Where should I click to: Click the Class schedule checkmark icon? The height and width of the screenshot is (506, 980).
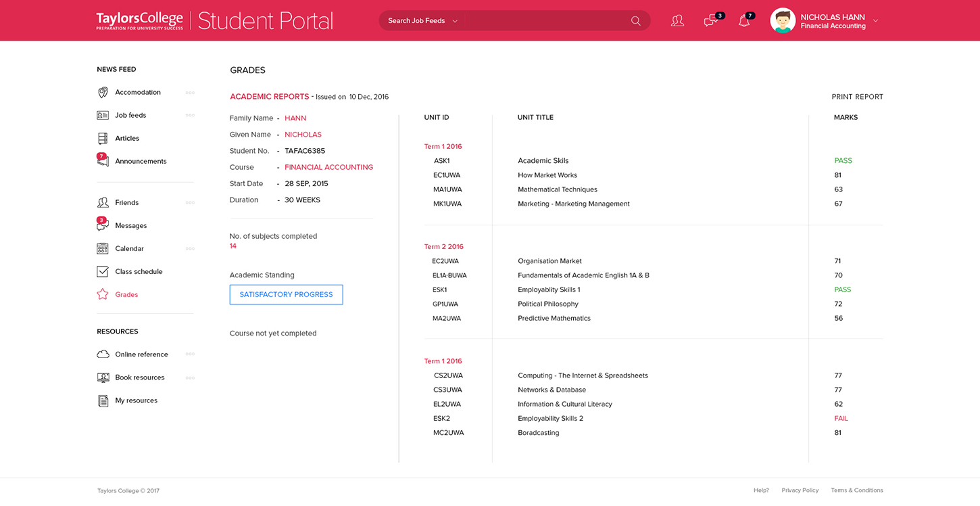(103, 271)
